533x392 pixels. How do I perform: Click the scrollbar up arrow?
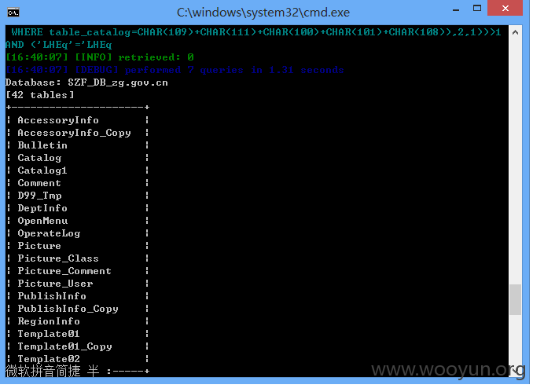coord(515,33)
